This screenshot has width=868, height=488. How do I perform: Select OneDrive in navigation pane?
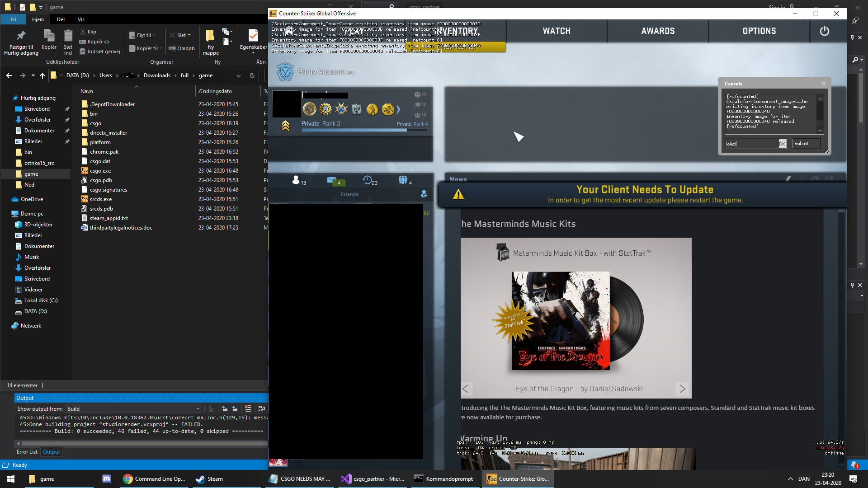tap(32, 199)
